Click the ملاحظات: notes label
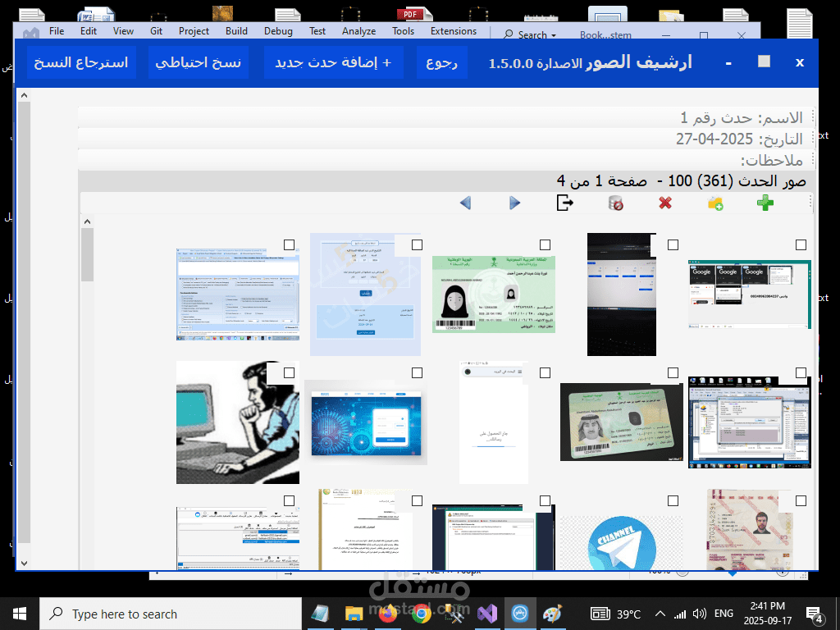The height and width of the screenshot is (630, 840). coord(771,160)
